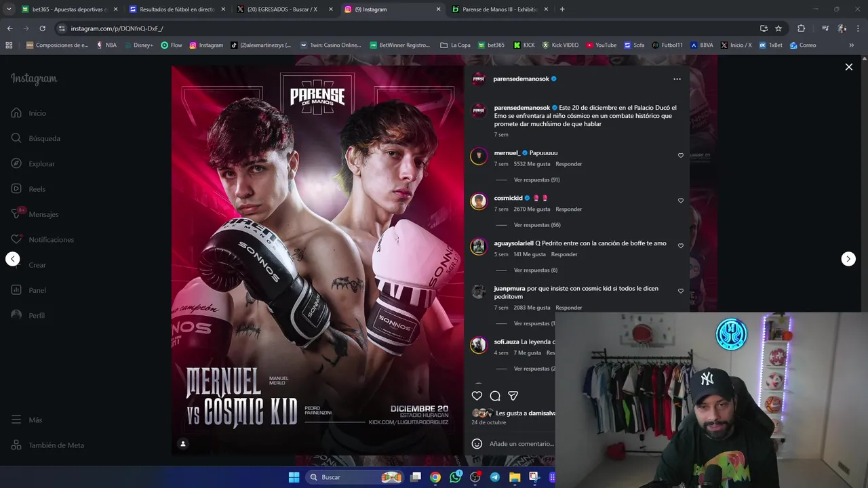Open the apps grid in bookmarks bar
868x488 pixels.
click(9, 45)
